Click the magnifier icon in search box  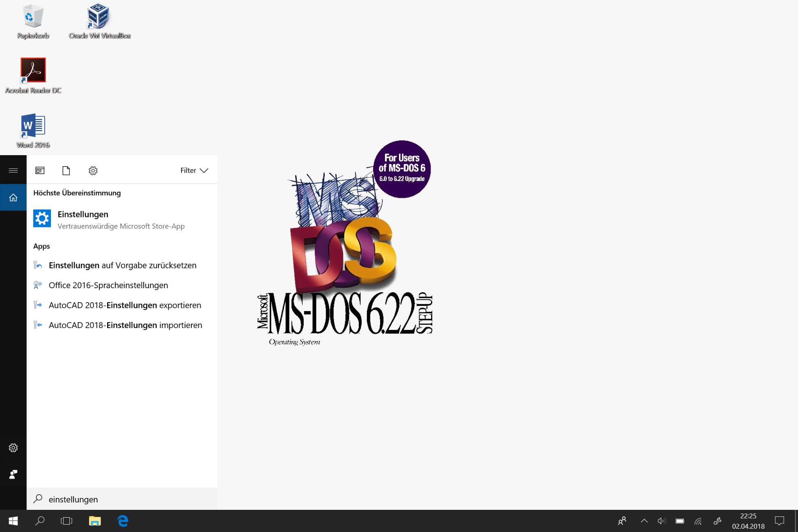[38, 499]
